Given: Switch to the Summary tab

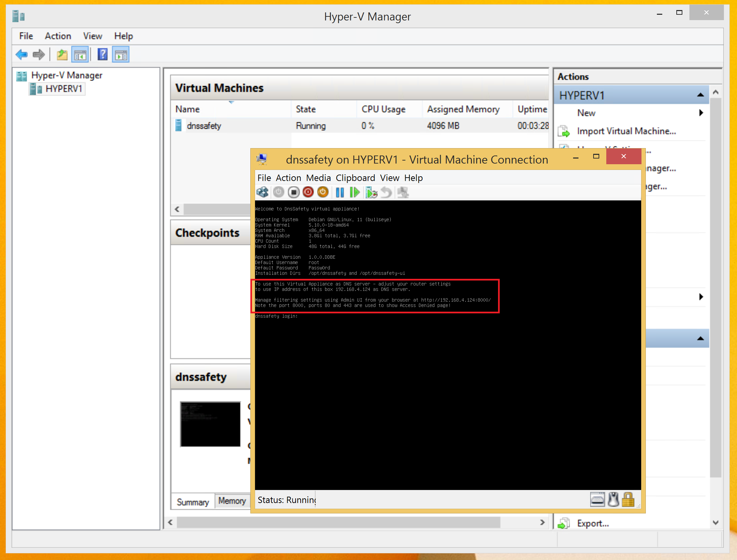Looking at the screenshot, I should pos(193,502).
